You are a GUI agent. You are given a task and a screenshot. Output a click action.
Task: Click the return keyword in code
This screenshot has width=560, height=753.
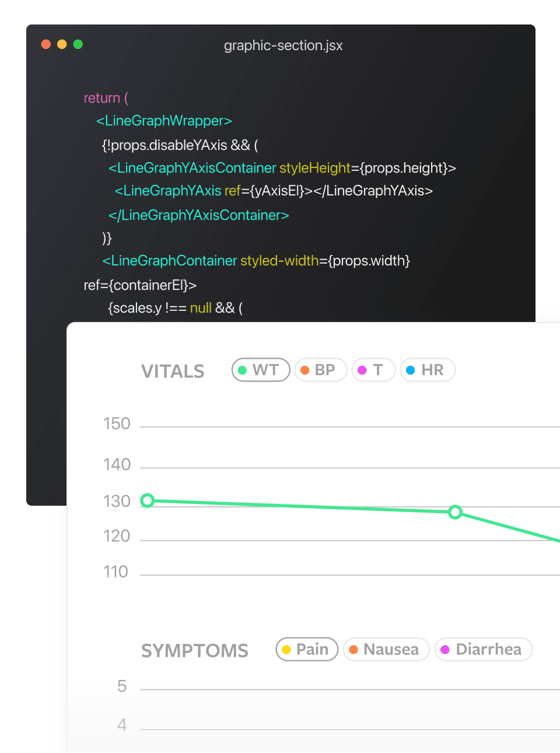coord(101,98)
